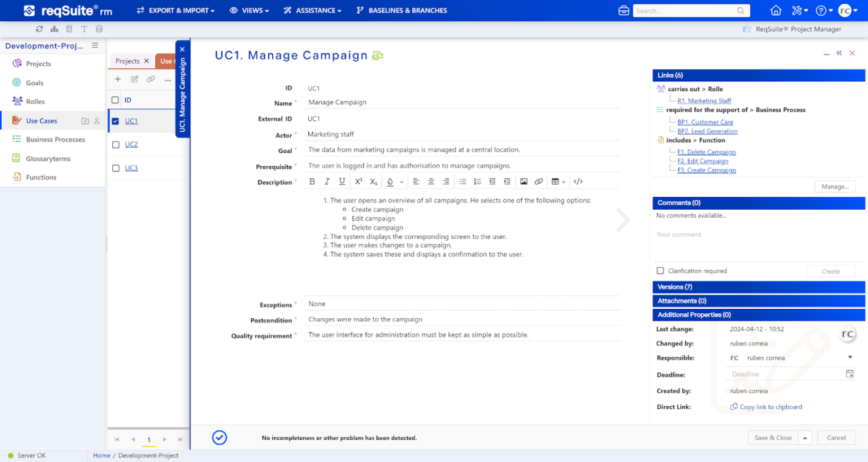Insert an image in the Description

(x=524, y=182)
